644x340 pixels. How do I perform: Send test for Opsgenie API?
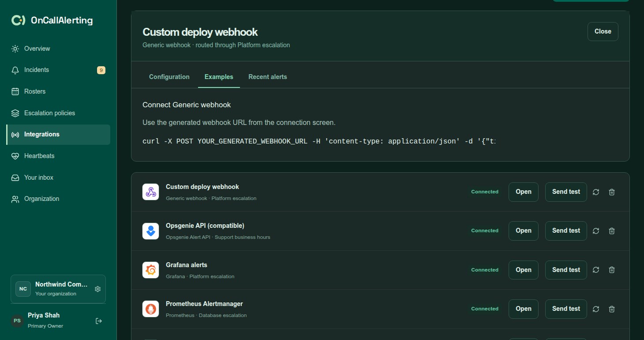(566, 230)
